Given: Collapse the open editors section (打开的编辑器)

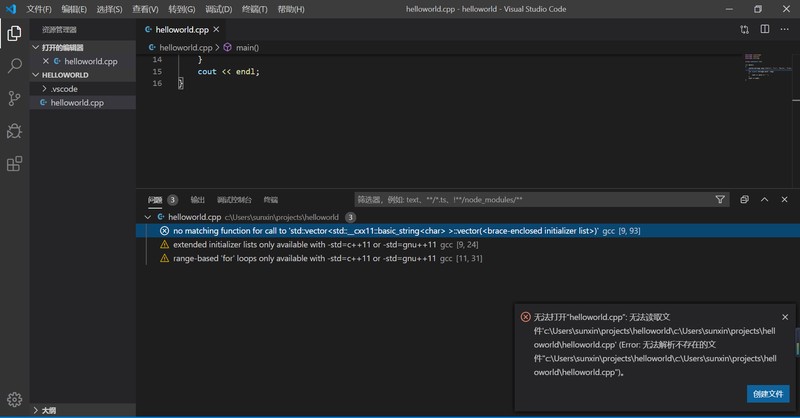Looking at the screenshot, I should 36,47.
